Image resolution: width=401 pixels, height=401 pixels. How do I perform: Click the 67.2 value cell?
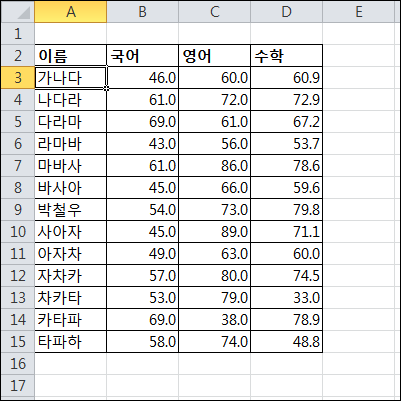[287, 122]
